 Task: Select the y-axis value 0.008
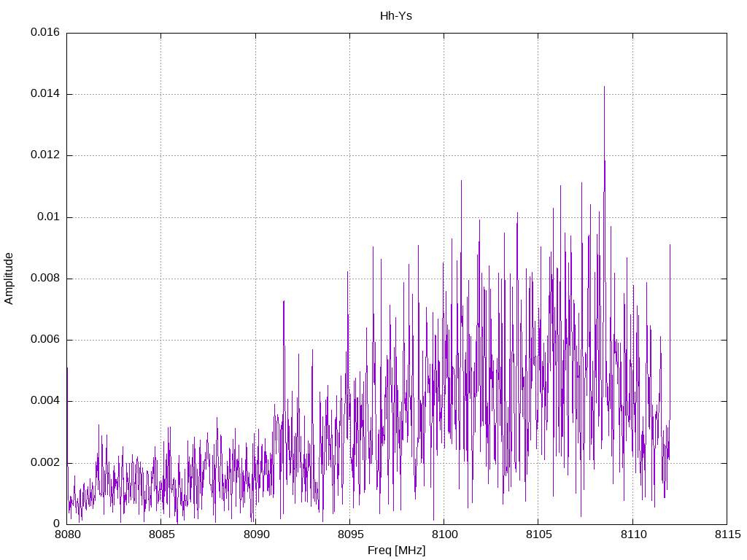[x=45, y=279]
